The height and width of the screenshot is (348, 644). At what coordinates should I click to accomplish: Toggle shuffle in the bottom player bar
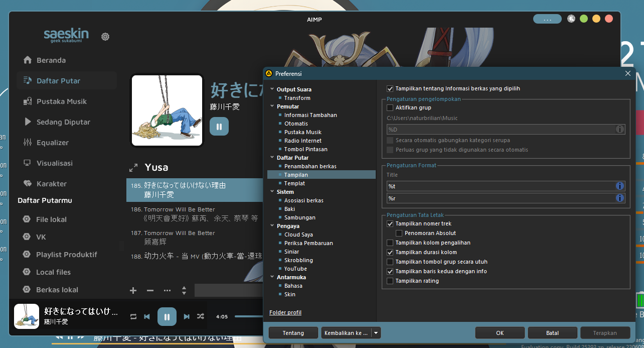(201, 316)
